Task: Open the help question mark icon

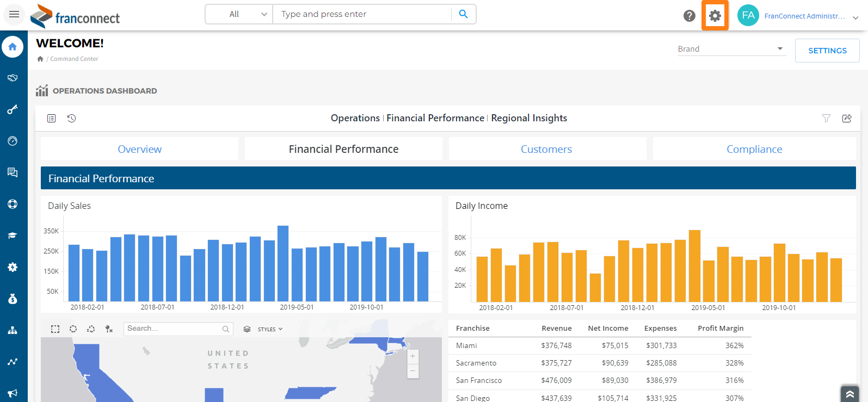Action: [x=690, y=16]
